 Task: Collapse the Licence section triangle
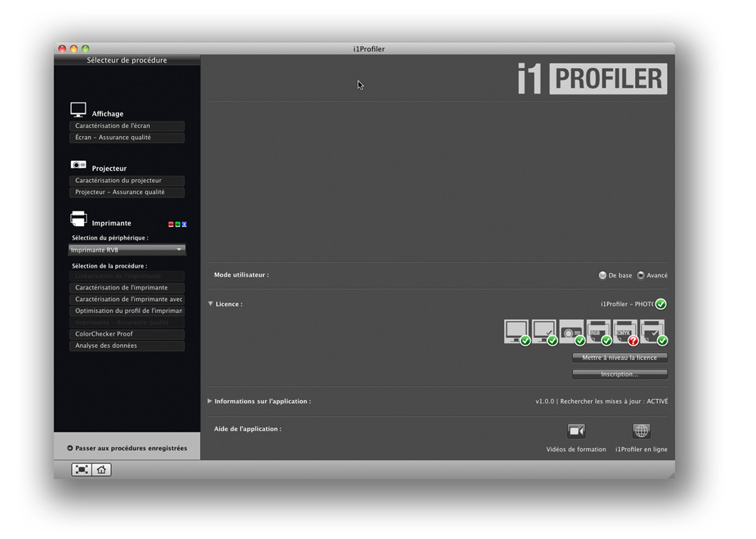click(211, 304)
